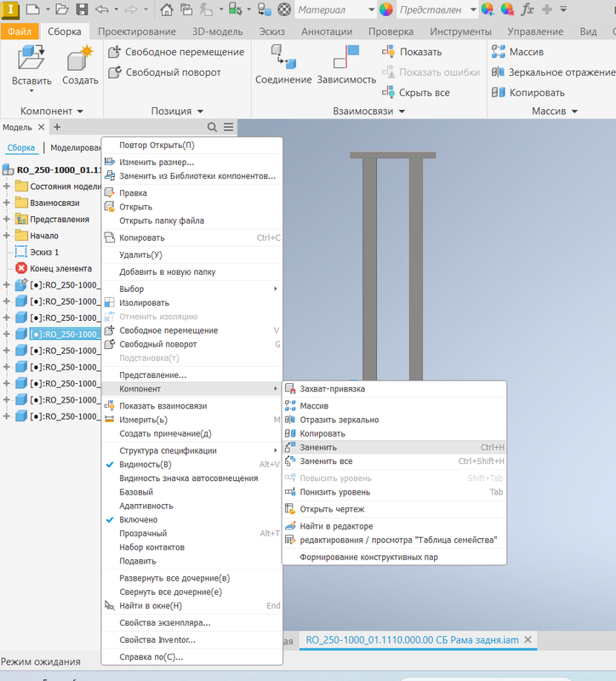Open the Структура спецификации submenu
The width and height of the screenshot is (616, 681).
pyautogui.click(x=192, y=450)
